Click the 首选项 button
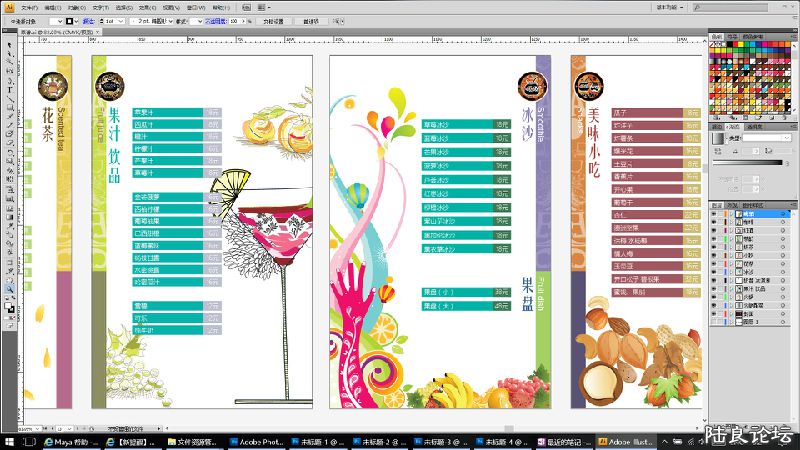 [311, 20]
